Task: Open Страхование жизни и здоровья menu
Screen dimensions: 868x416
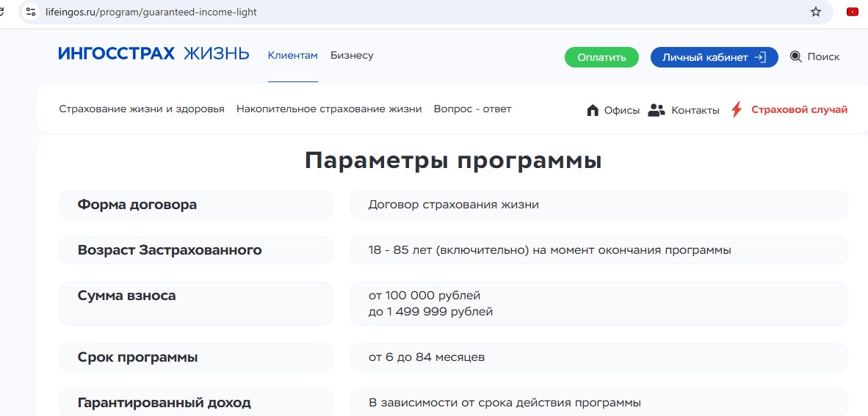Action: coord(142,109)
